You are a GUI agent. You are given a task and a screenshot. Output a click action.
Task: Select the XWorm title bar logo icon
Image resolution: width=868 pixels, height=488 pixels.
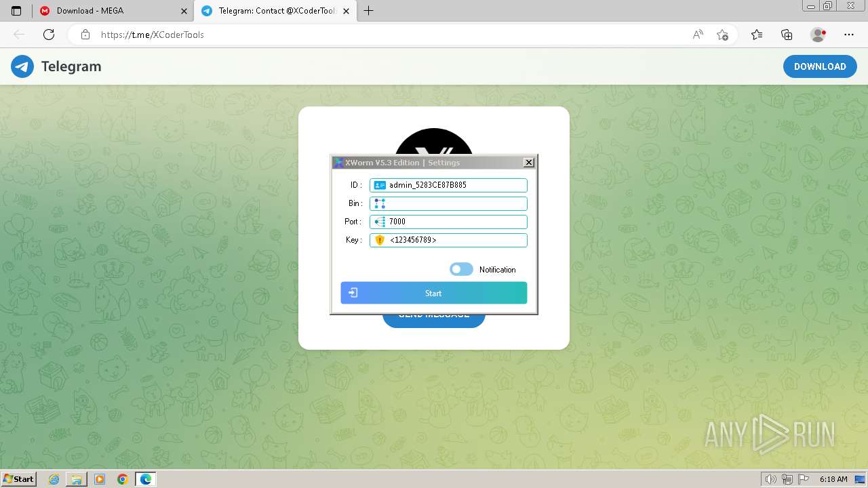pyautogui.click(x=338, y=163)
